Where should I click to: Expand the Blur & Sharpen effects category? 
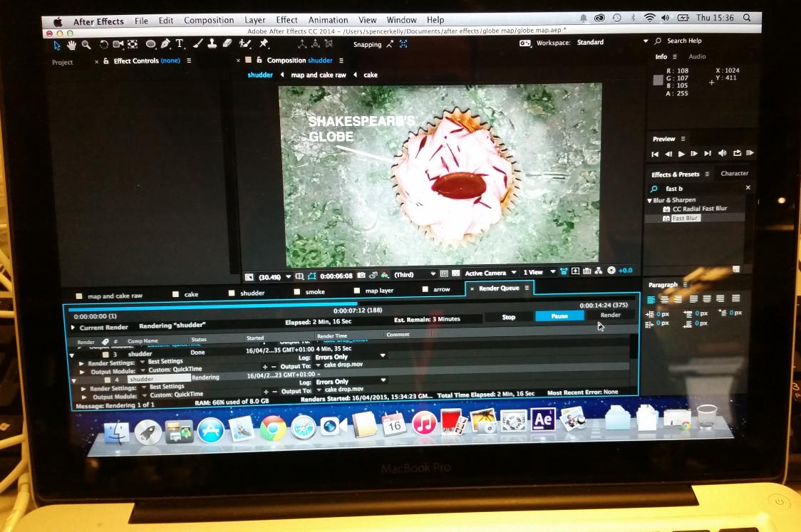(649, 201)
